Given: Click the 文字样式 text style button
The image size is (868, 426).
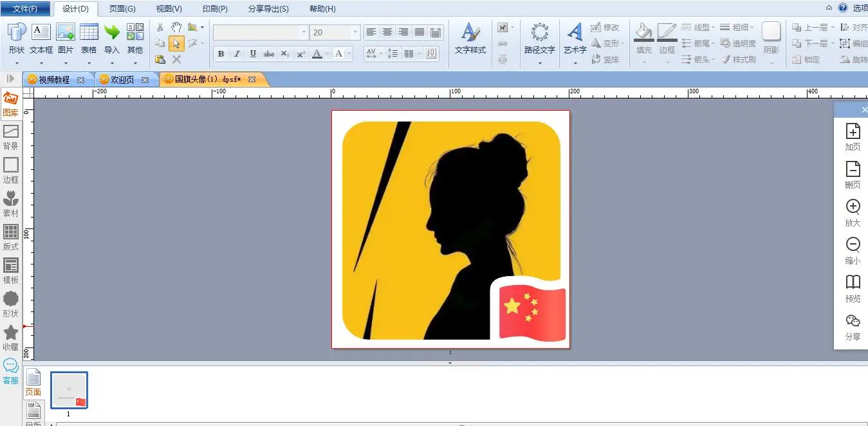Looking at the screenshot, I should 470,39.
